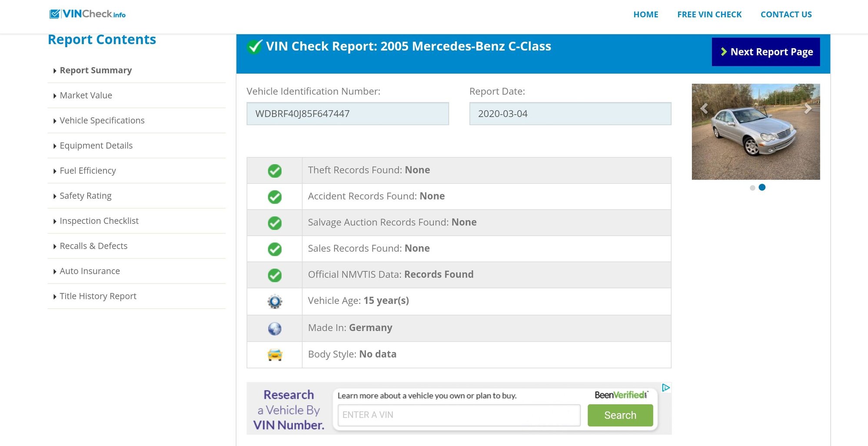
Task: Jump to Title History Report section
Action: tap(98, 296)
